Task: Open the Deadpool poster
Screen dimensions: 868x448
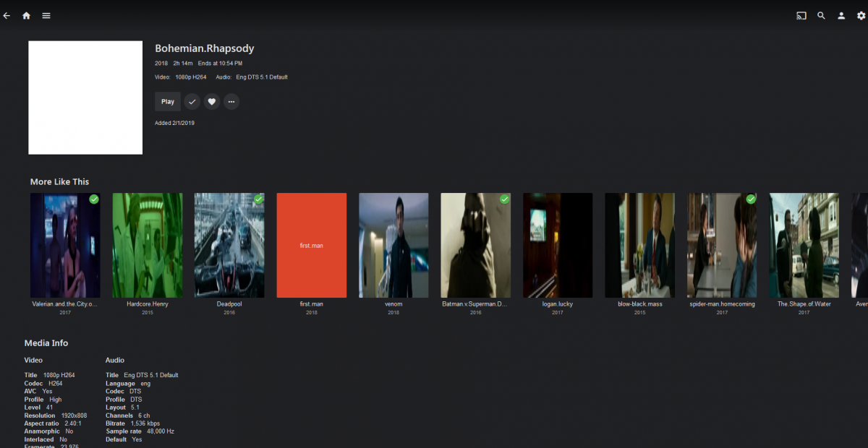Action: click(229, 245)
